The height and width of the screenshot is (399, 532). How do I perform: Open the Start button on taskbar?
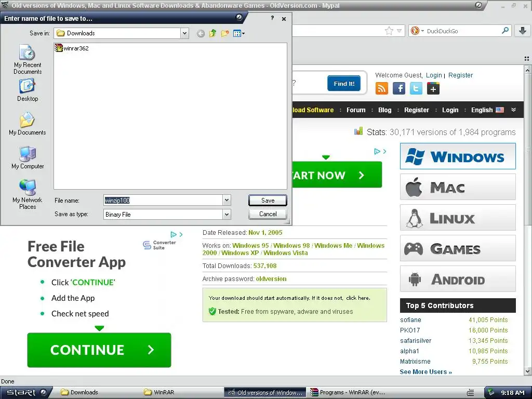pos(26,392)
